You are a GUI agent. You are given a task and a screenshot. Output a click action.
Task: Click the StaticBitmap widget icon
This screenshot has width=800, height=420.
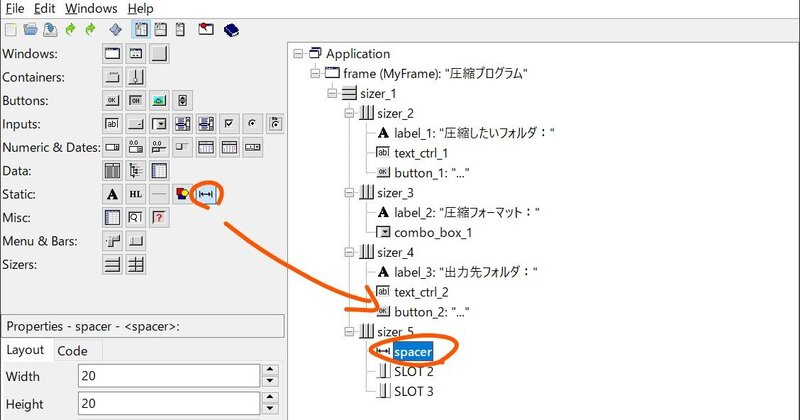click(183, 193)
